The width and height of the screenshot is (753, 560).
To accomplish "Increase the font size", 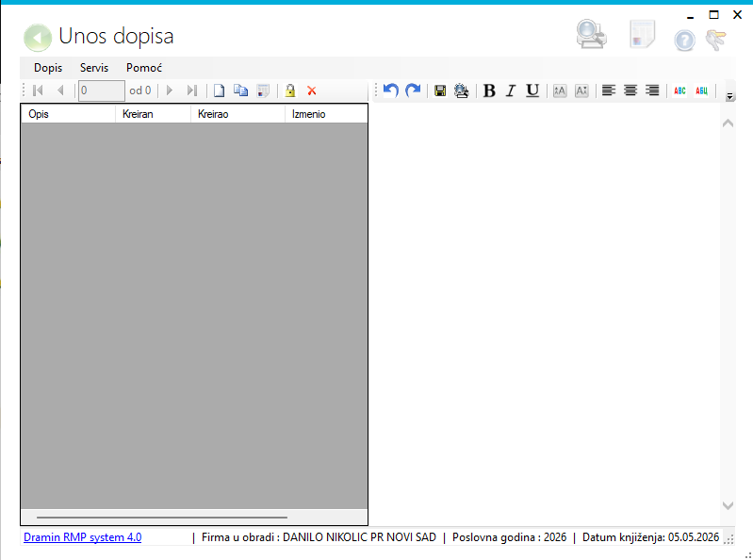I will 560,91.
